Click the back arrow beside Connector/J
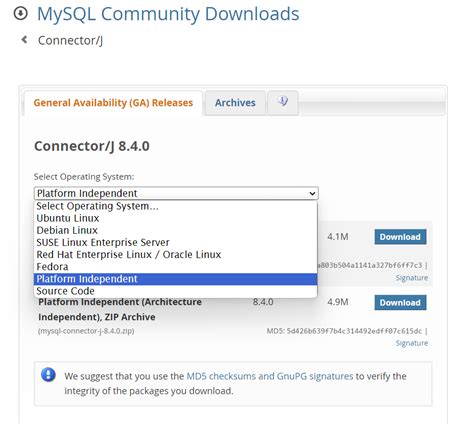The image size is (474, 424). tap(24, 40)
